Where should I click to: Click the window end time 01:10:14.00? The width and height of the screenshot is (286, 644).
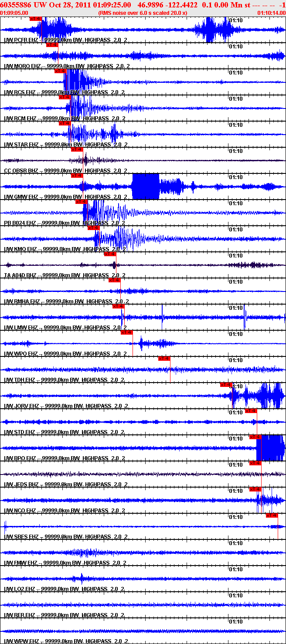tap(271, 13)
